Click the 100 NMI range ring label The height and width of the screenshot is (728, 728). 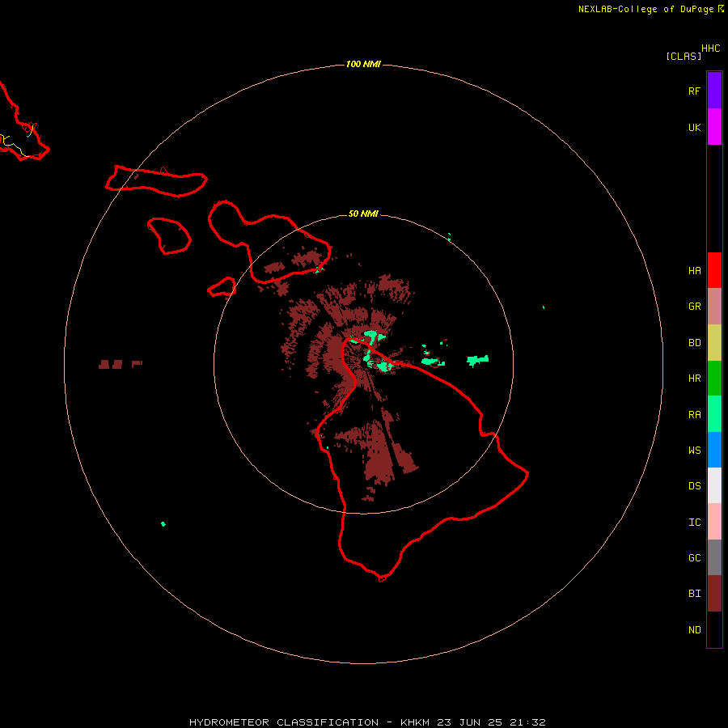(363, 64)
